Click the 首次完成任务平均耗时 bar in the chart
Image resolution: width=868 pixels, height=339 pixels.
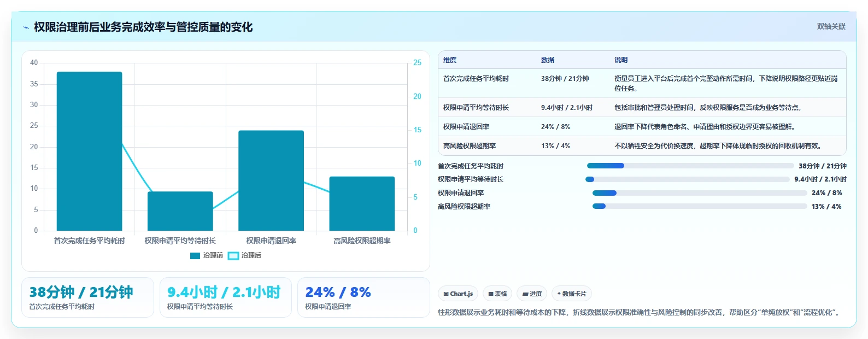[x=89, y=151]
